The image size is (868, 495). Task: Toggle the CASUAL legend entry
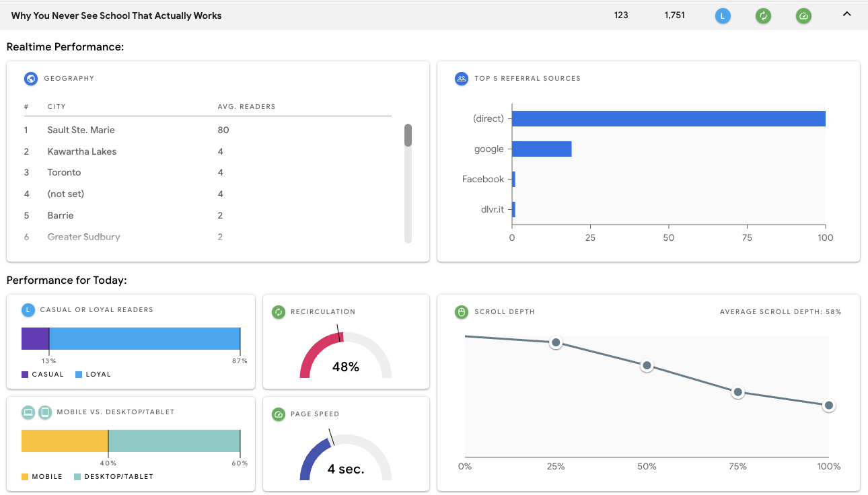(43, 374)
